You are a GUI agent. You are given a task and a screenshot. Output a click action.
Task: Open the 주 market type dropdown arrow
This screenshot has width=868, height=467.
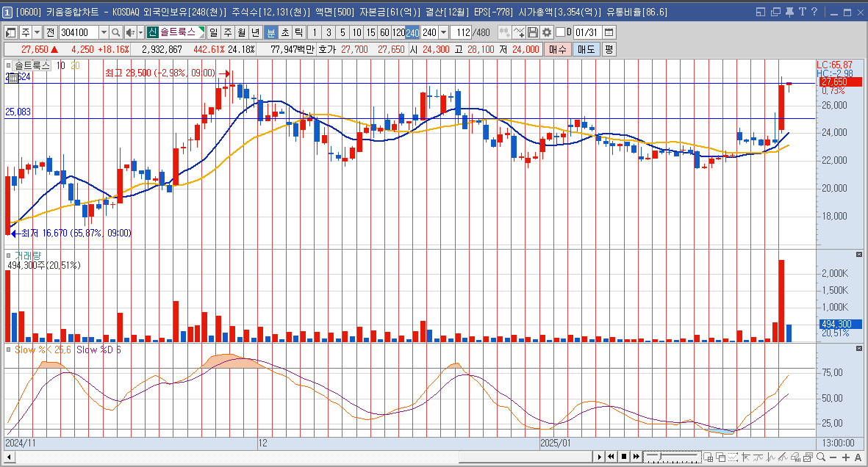(x=37, y=32)
